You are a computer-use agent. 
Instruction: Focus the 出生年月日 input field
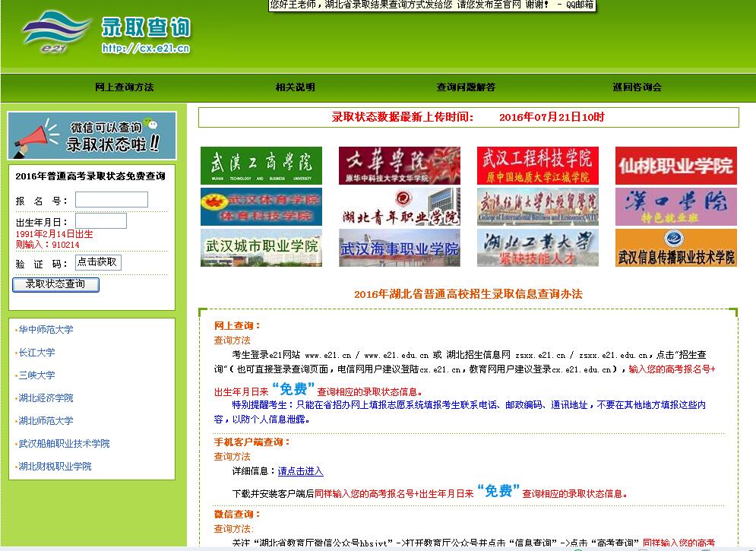pyautogui.click(x=101, y=221)
